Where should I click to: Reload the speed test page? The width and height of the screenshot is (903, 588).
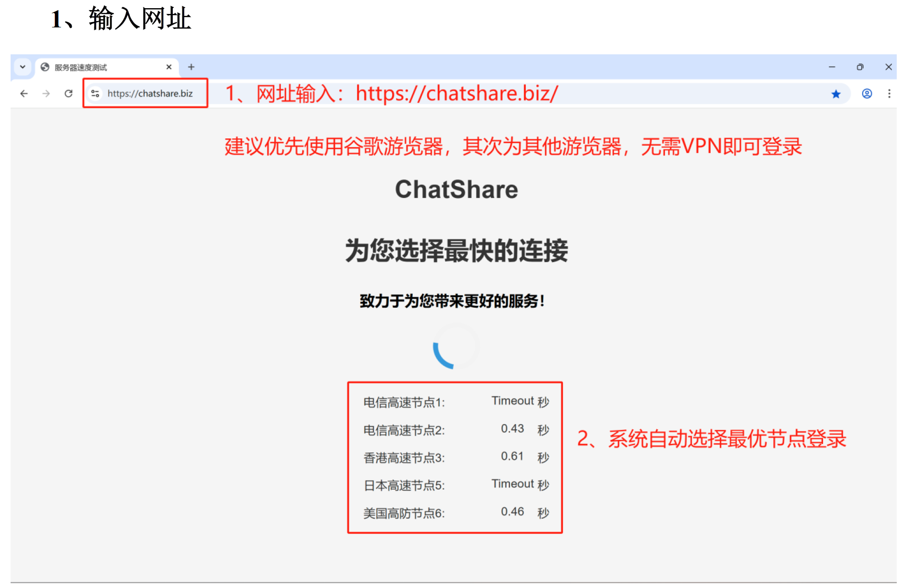click(68, 94)
